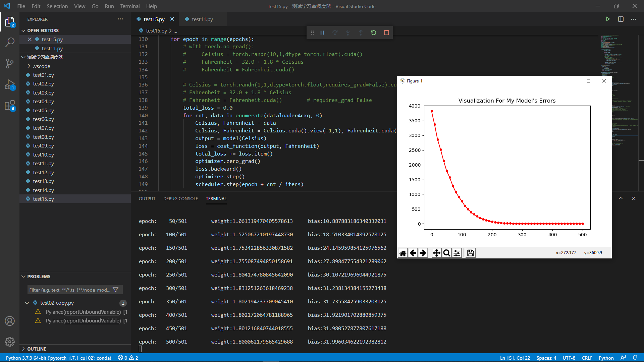Stop the debugger
Screen dimensions: 644x362
[x=386, y=33]
